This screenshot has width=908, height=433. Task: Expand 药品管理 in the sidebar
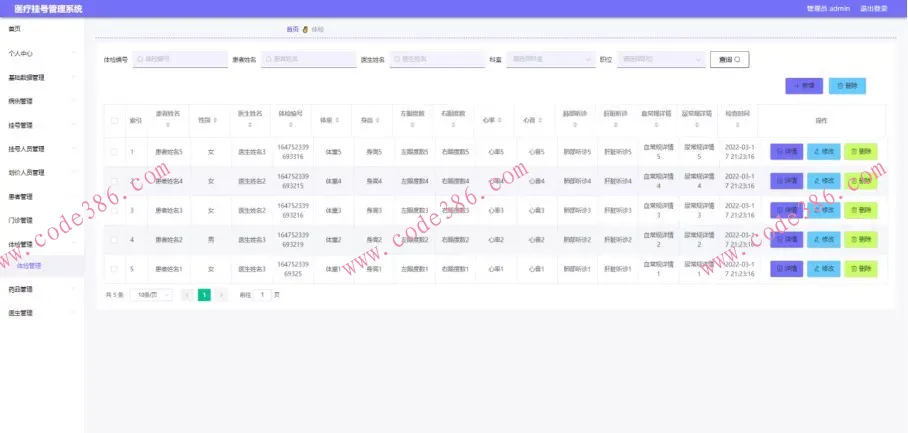pos(42,289)
